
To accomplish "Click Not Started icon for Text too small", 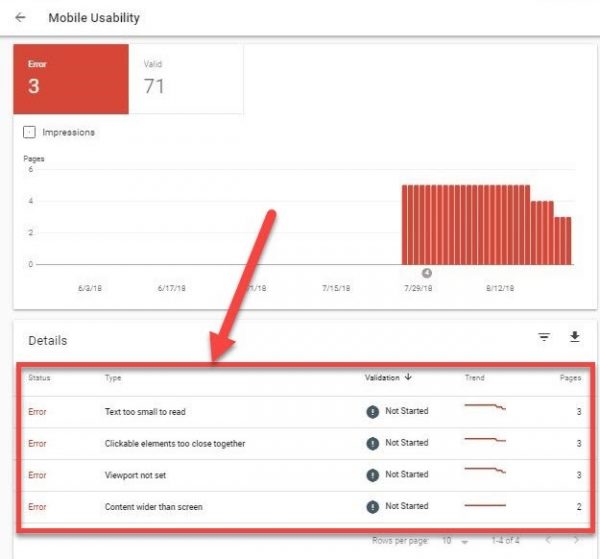I will tap(372, 412).
